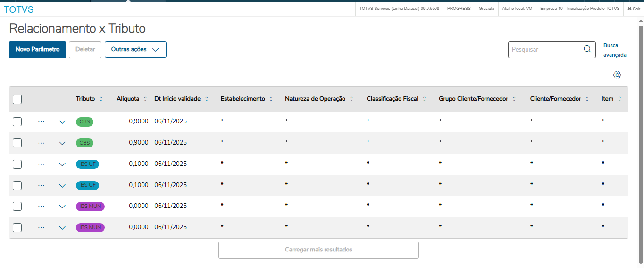
Task: Open three-dot actions of first IBS UF row
Action: point(41,164)
